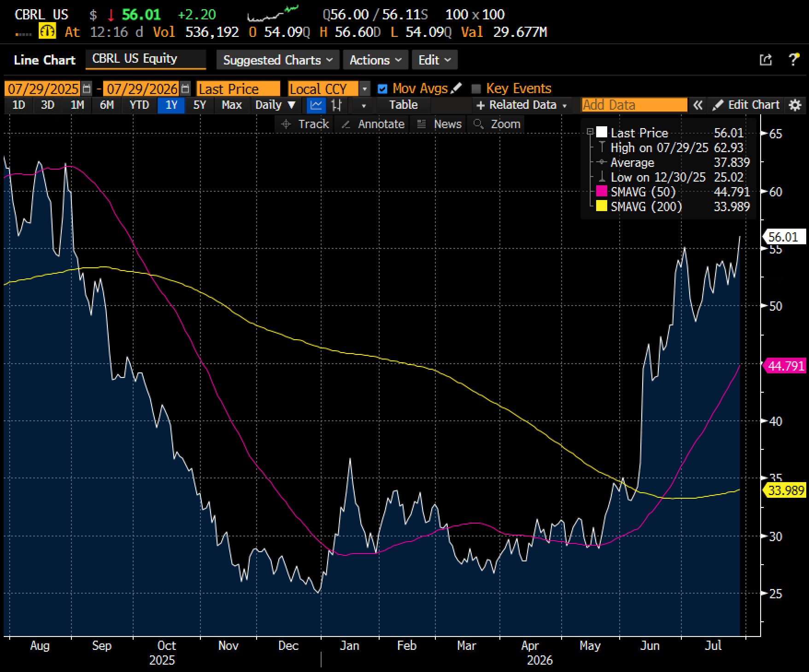Screen dimensions: 809x672
Task: Activate the Zoom magnifier tool
Action: tap(497, 124)
